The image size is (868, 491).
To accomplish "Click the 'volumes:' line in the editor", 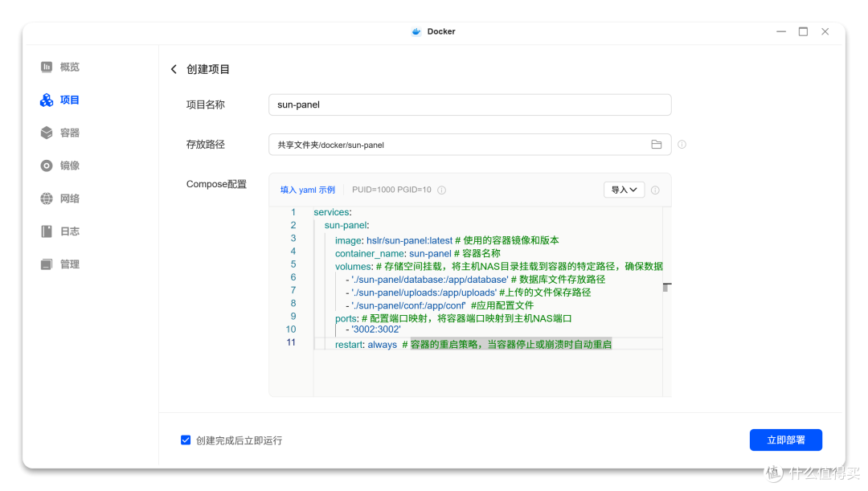I will click(499, 266).
